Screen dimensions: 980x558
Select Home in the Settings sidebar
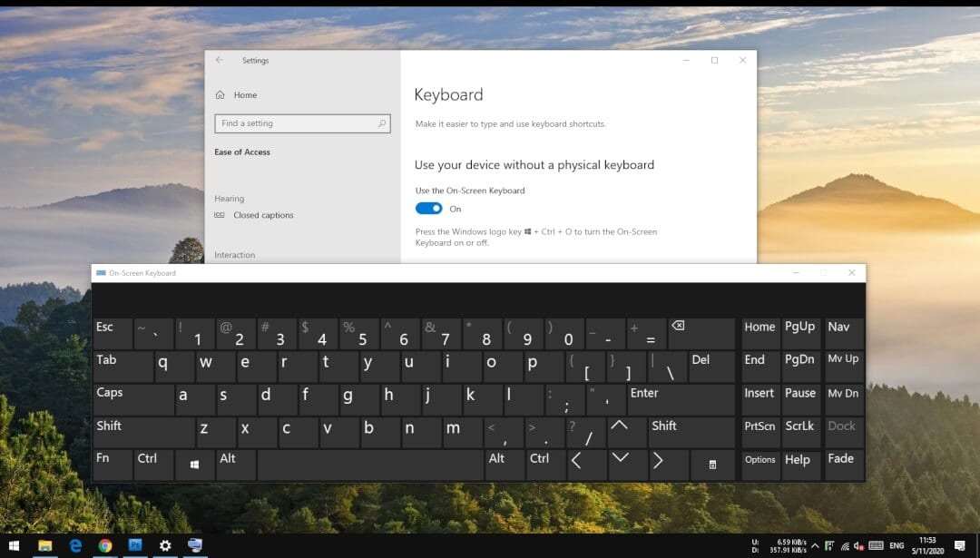pyautogui.click(x=243, y=94)
